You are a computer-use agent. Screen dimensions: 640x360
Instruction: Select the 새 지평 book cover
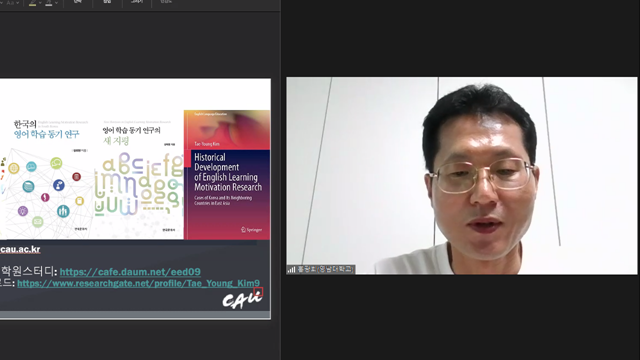point(139,176)
